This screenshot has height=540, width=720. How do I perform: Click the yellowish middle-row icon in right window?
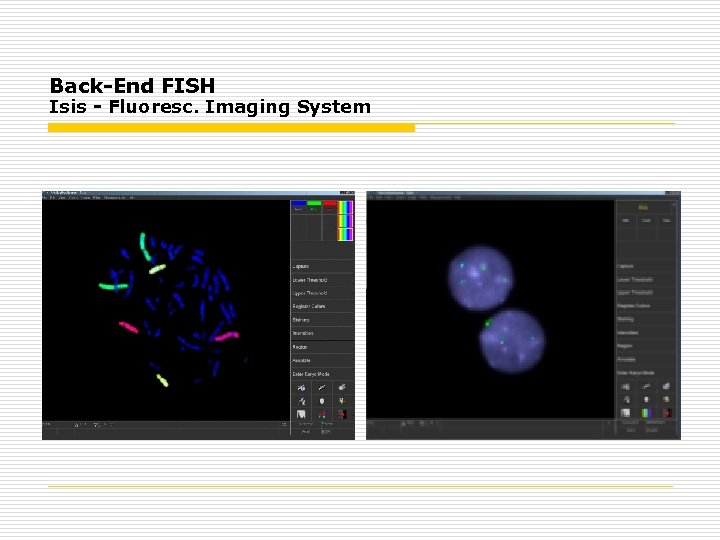point(667,400)
